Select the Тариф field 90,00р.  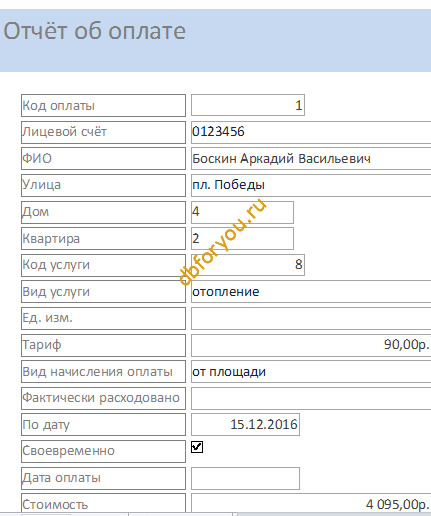pos(311,345)
